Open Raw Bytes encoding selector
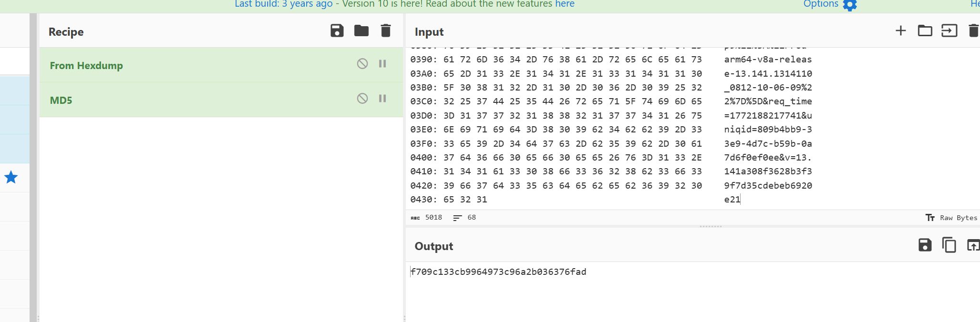This screenshot has width=980, height=322. pos(951,218)
